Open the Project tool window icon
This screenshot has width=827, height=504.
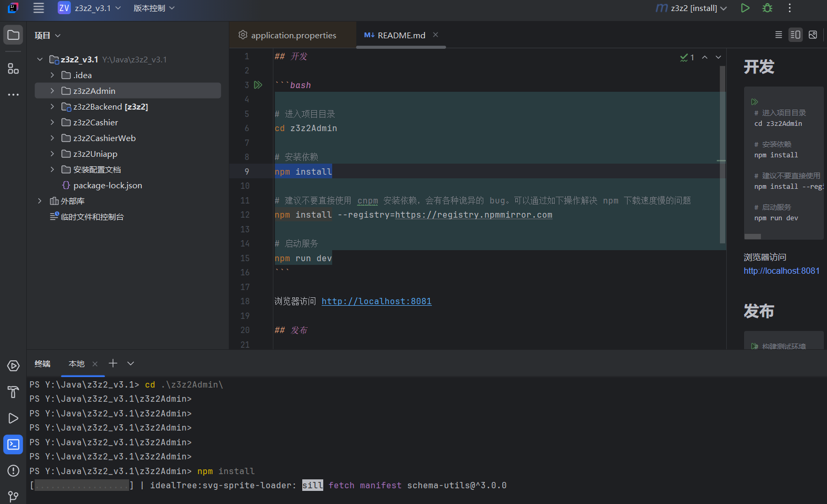(x=13, y=35)
